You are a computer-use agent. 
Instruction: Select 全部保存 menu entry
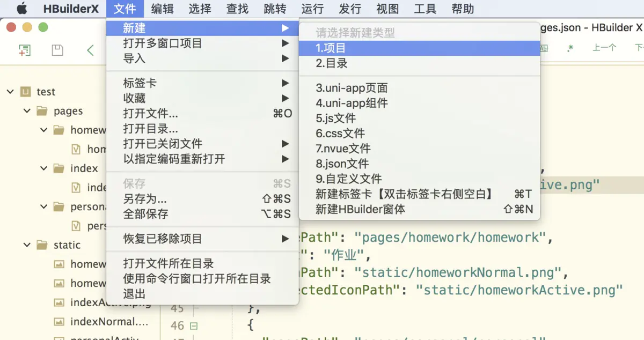click(202, 213)
